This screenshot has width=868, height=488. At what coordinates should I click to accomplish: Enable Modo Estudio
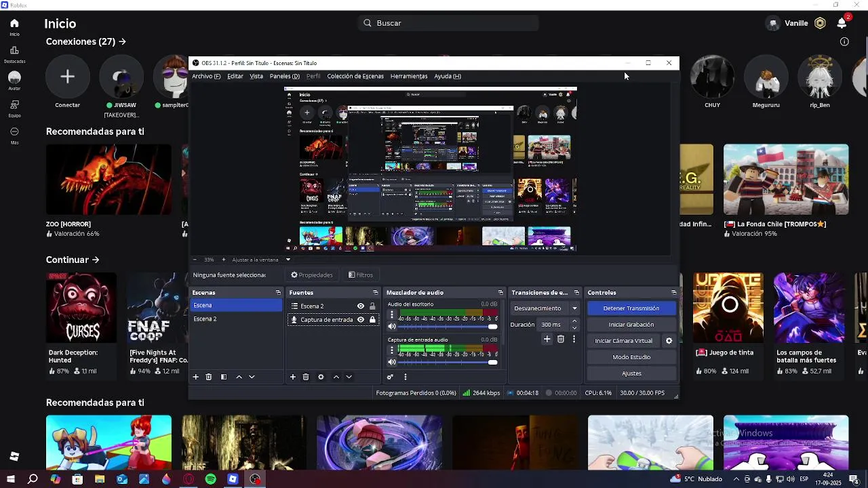click(x=631, y=357)
